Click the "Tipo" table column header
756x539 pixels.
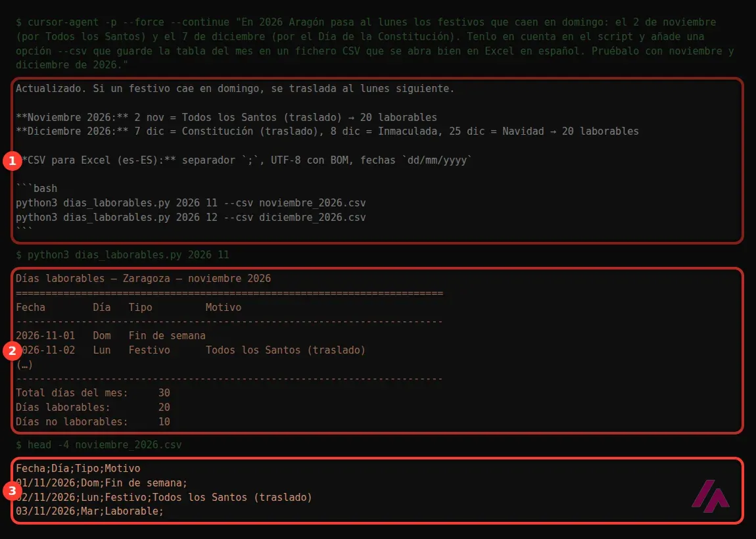click(x=140, y=308)
